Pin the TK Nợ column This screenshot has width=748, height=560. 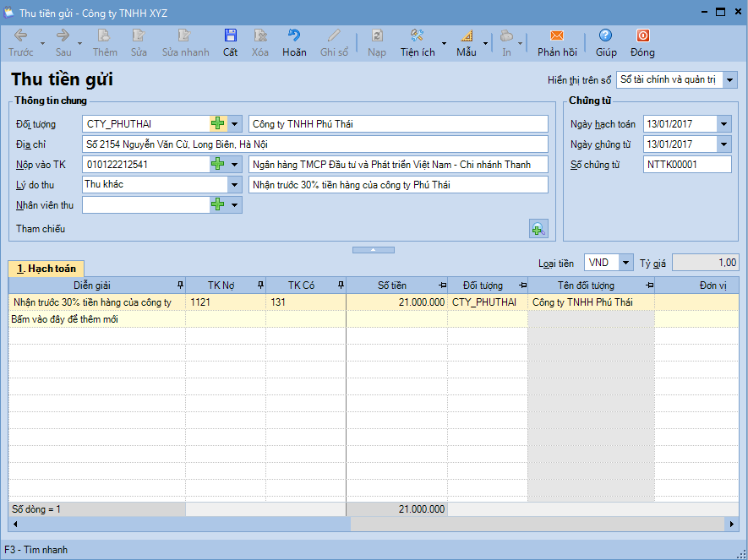pyautogui.click(x=260, y=285)
